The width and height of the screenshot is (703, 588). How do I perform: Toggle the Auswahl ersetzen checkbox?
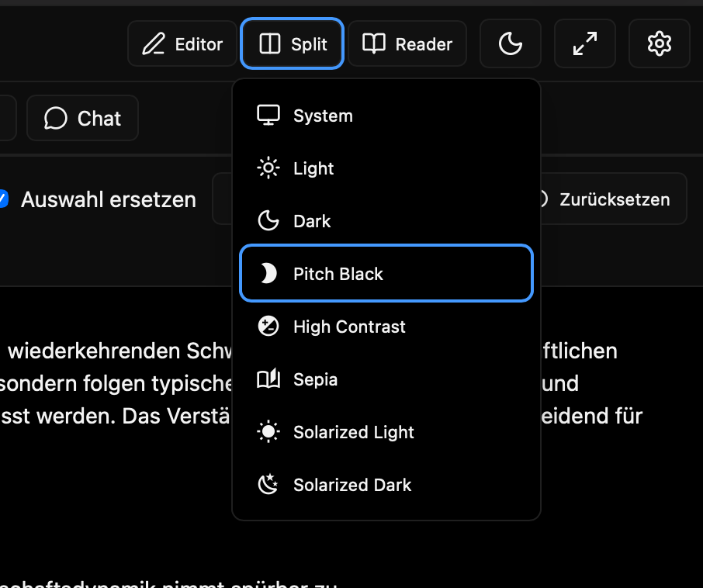3,199
